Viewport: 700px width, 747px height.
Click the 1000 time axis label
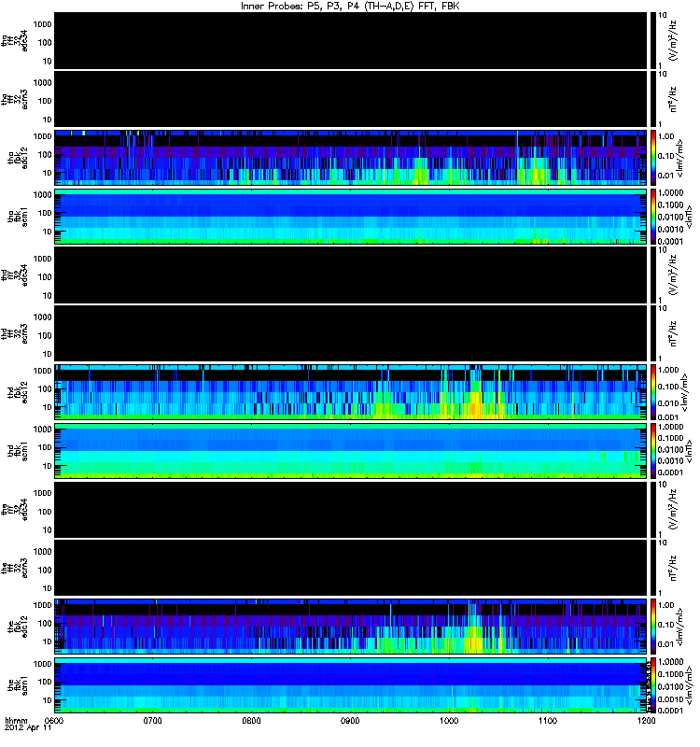point(449,720)
